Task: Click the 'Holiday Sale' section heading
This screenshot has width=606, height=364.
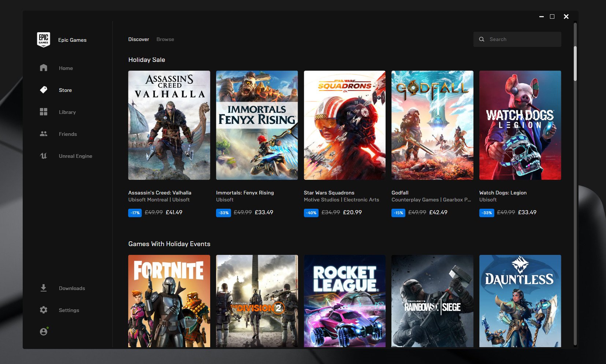Action: pos(146,60)
